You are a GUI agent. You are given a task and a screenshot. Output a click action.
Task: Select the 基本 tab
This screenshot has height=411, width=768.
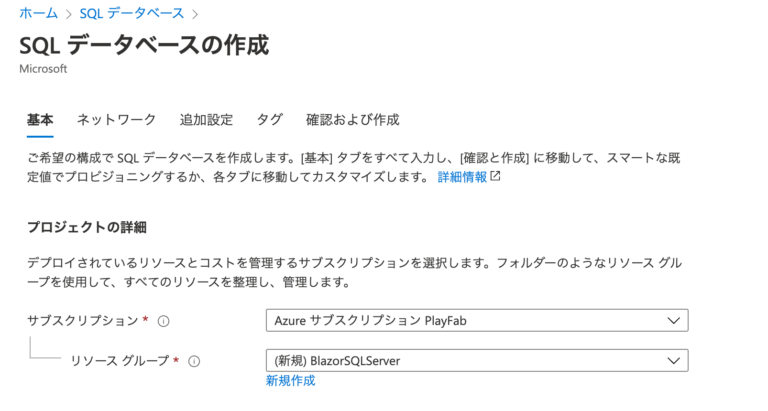click(x=40, y=120)
